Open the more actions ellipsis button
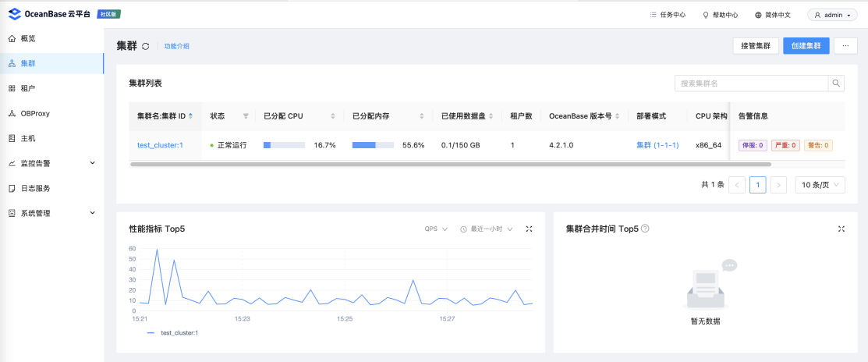 [845, 46]
